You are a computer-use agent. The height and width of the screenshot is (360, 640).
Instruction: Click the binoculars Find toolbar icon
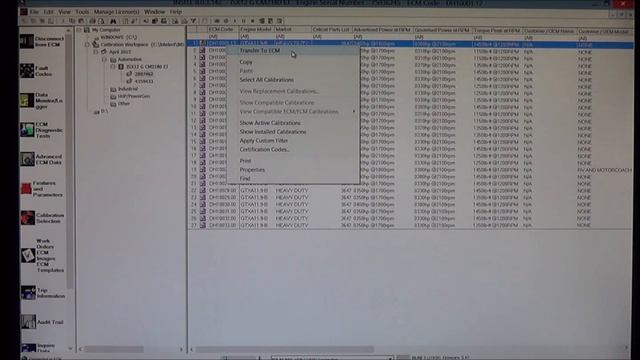[113, 21]
